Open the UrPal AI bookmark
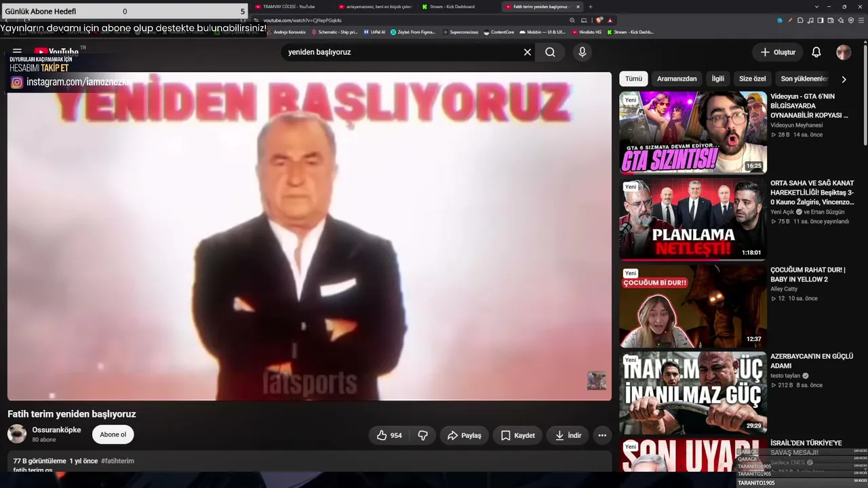 tap(374, 32)
